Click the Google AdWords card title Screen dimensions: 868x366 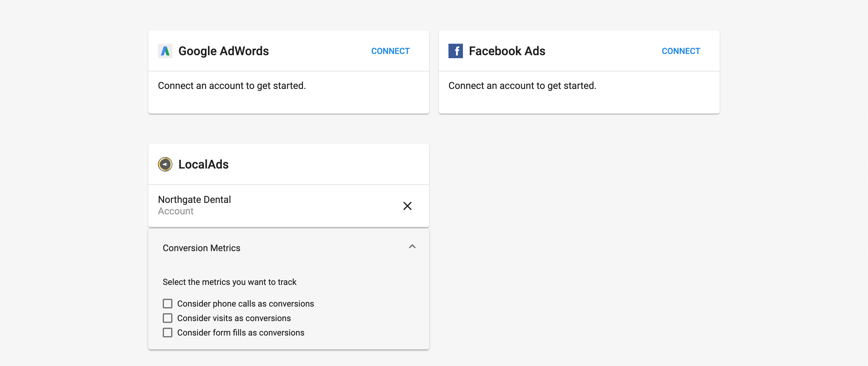(223, 51)
